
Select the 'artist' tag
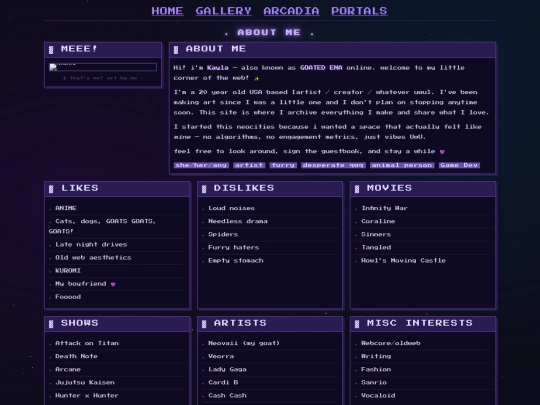(x=249, y=165)
